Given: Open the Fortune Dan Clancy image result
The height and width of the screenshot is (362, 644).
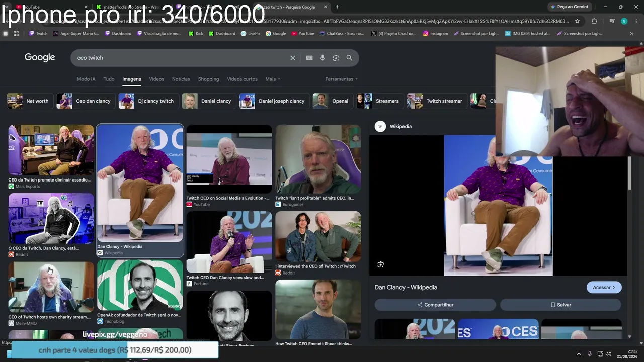Looking at the screenshot, I should pyautogui.click(x=229, y=242).
